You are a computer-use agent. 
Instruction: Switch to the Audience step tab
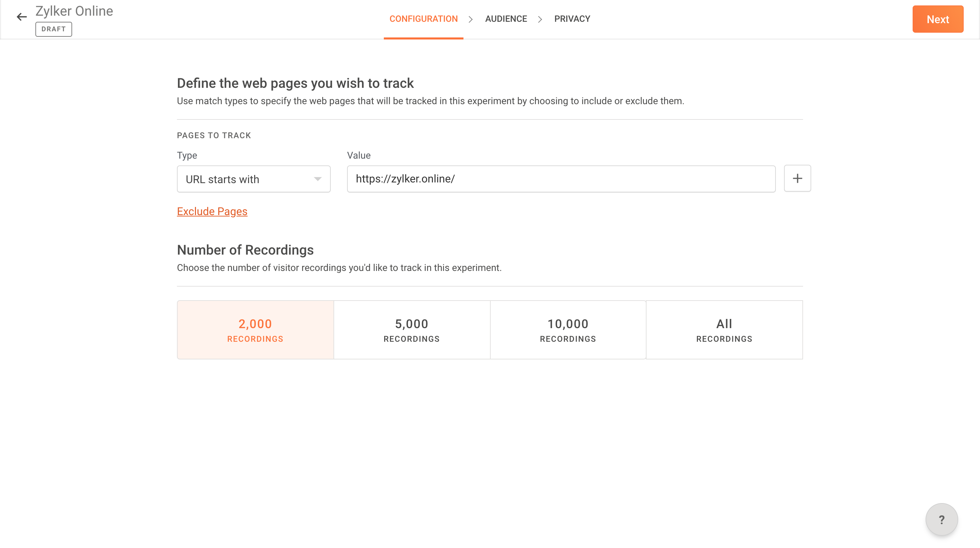pyautogui.click(x=506, y=19)
